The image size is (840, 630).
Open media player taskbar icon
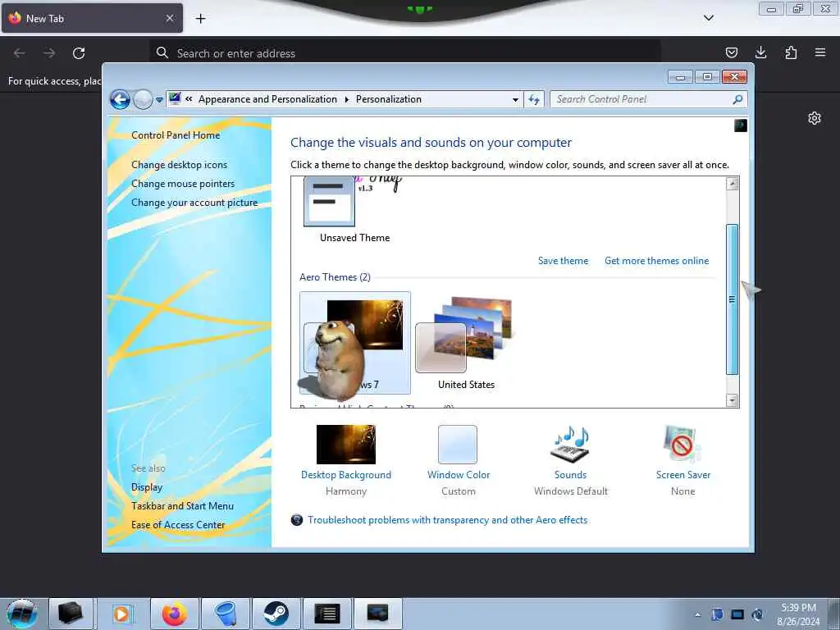coord(123,614)
